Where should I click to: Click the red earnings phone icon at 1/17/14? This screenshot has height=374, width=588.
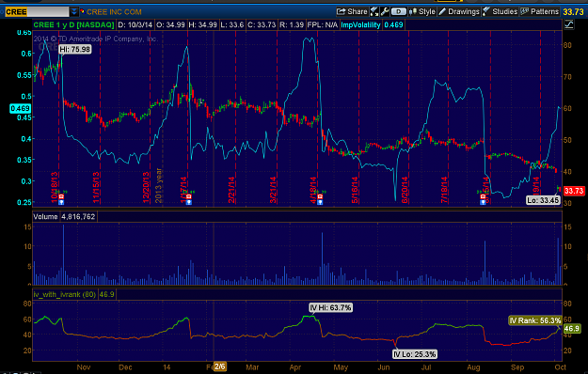(x=189, y=196)
